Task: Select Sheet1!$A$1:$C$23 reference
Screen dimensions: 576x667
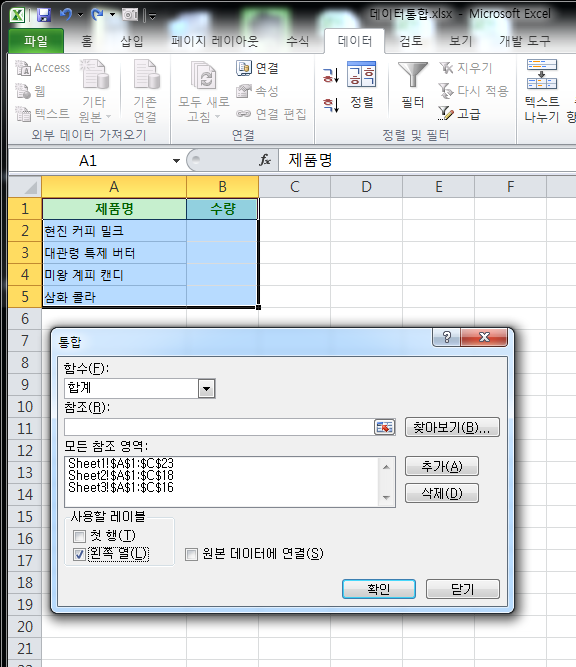Action: pyautogui.click(x=121, y=463)
